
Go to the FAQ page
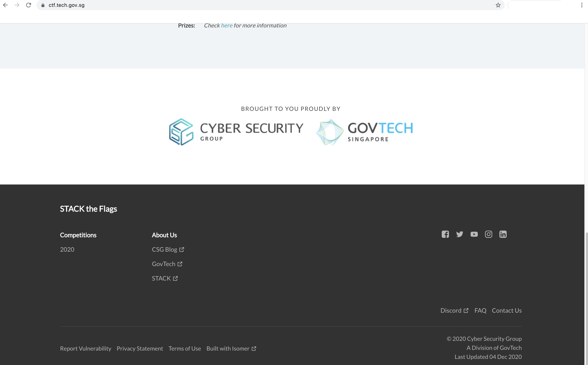(x=480, y=310)
